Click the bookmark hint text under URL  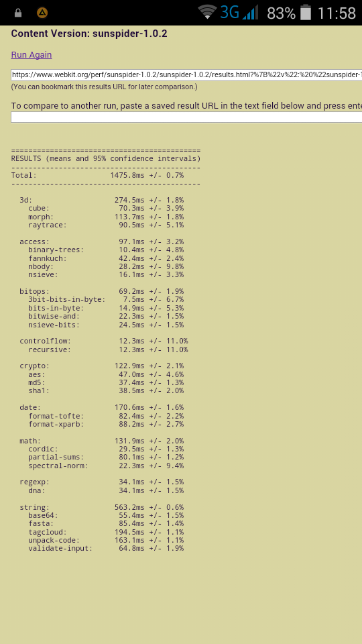click(105, 87)
